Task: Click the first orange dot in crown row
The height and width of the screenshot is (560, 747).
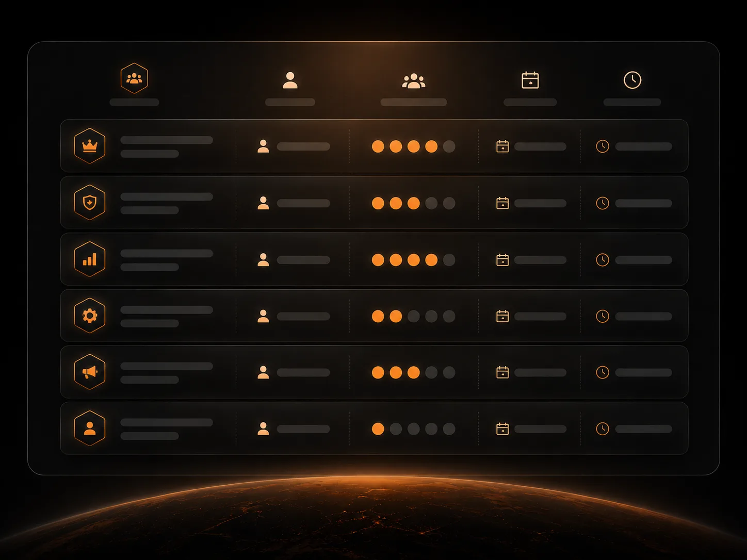Action: [378, 146]
